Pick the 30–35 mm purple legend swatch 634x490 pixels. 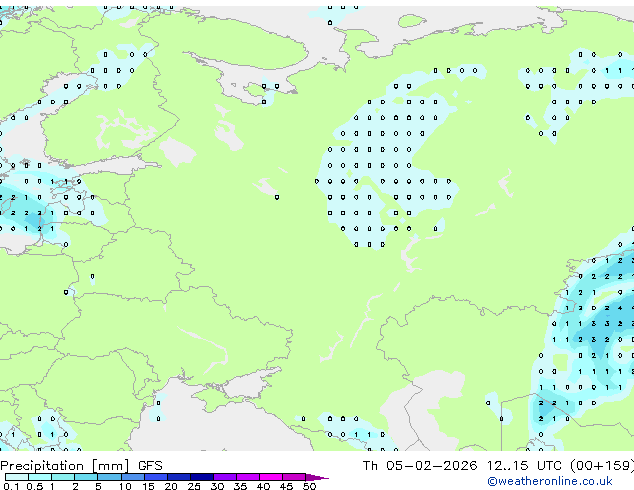(225, 477)
